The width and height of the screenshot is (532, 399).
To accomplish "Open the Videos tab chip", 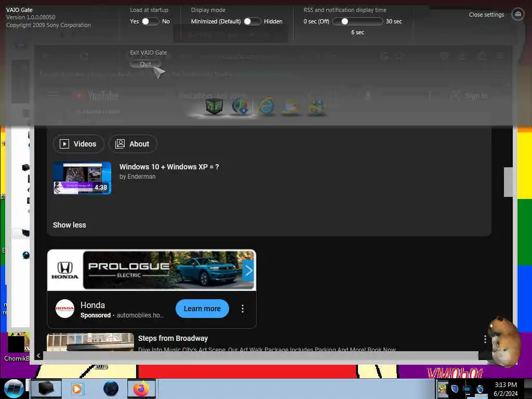I will 78,144.
